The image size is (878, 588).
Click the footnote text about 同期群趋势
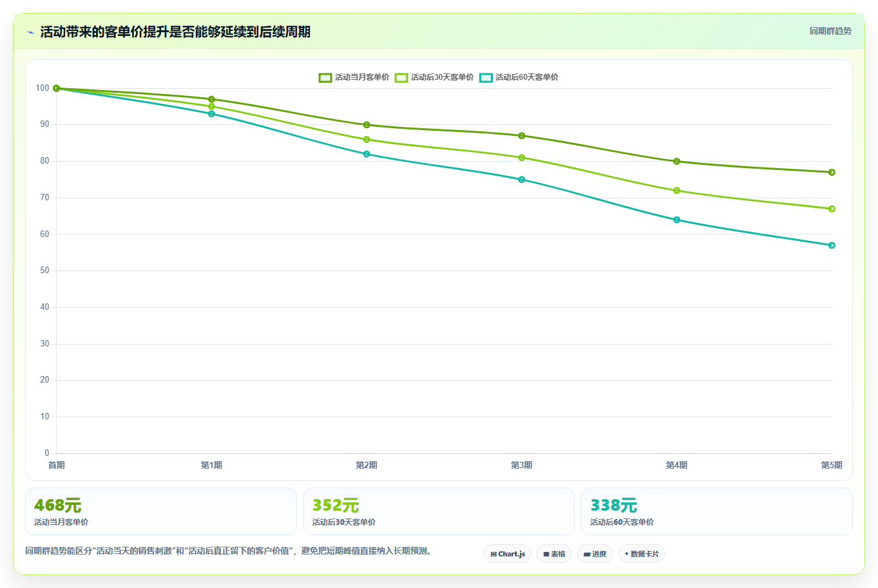tap(228, 551)
